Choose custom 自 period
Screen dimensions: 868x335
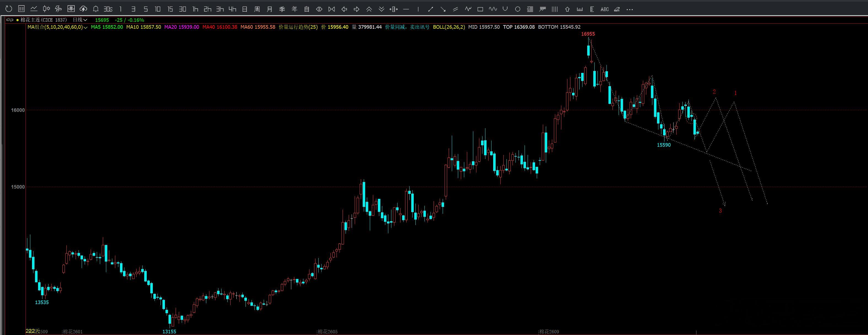pyautogui.click(x=307, y=9)
